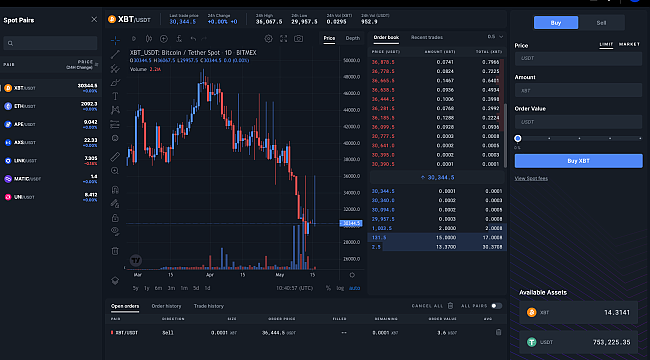Select the text annotation tool

(x=115, y=96)
